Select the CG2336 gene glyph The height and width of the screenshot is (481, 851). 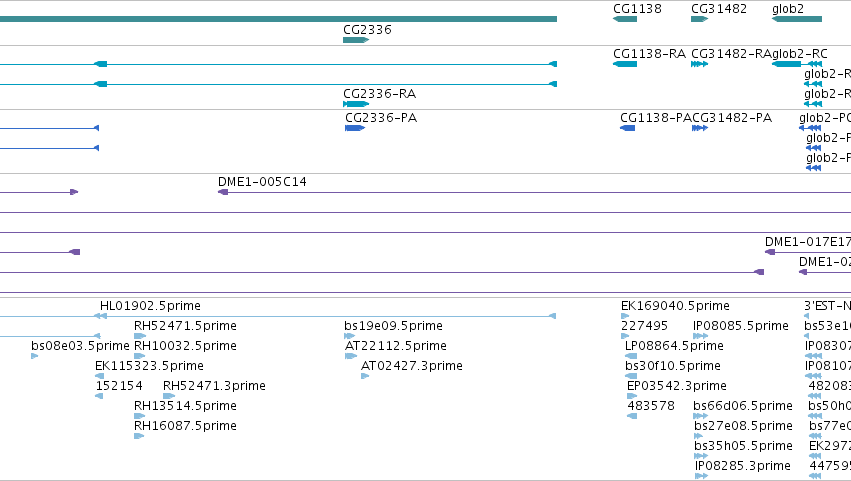[x=356, y=40]
